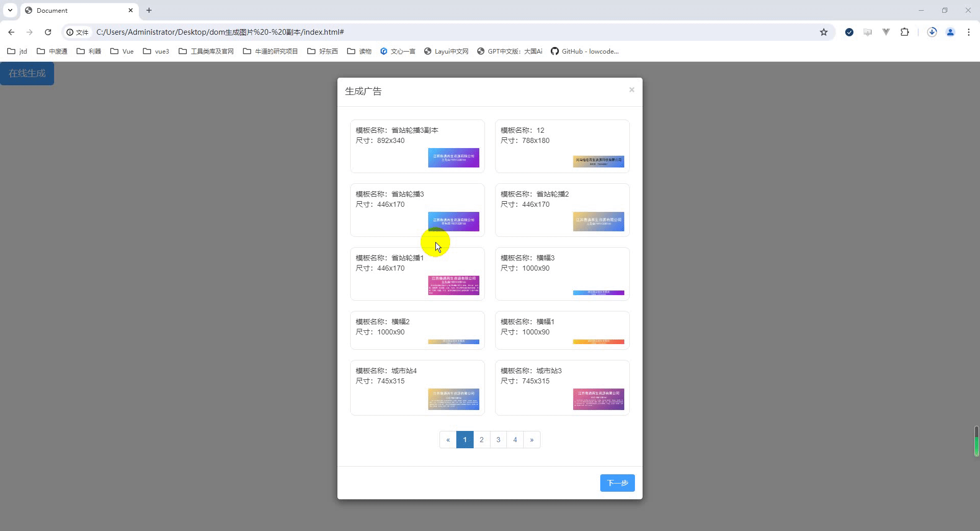Screen dimensions: 980x531
Task: Click the 在线生成 button
Action: coord(27,74)
